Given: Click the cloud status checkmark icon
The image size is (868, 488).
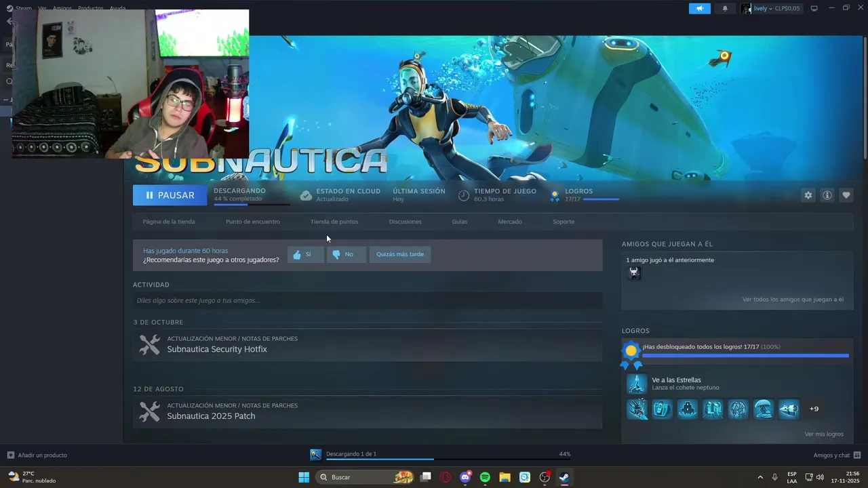Looking at the screenshot, I should pos(306,195).
